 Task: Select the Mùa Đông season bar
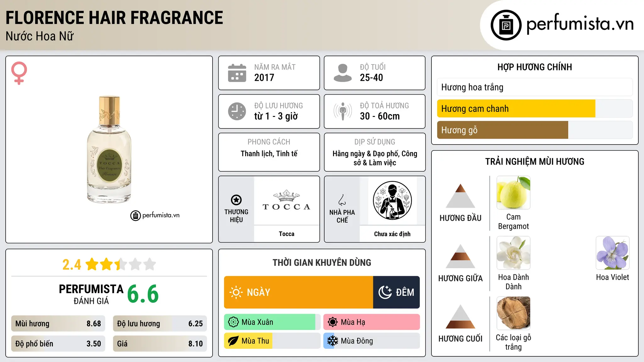372,341
